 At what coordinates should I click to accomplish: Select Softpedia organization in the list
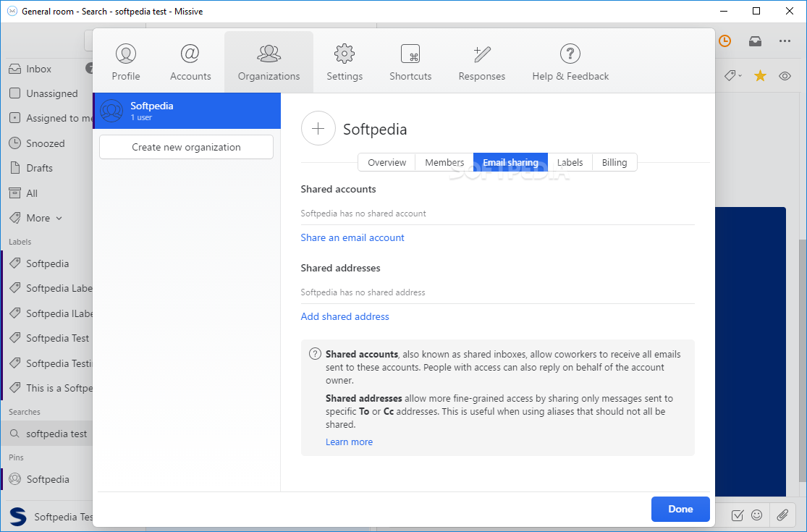click(187, 111)
